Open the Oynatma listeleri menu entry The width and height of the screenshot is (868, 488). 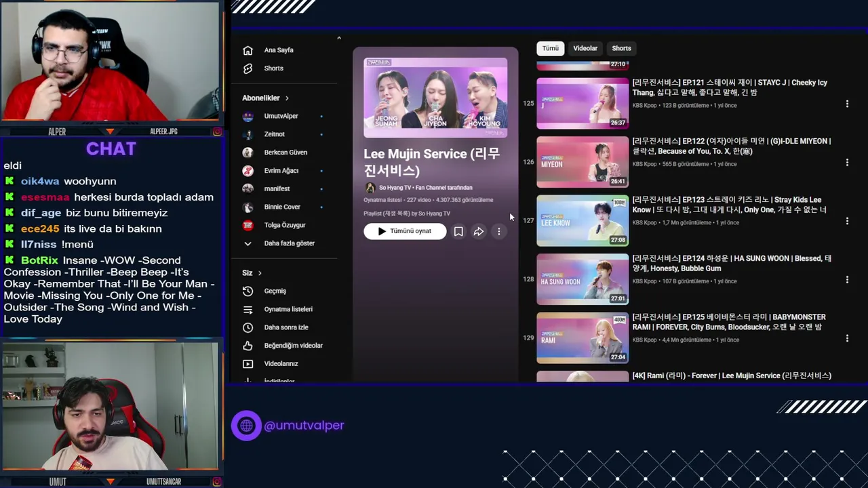288,309
